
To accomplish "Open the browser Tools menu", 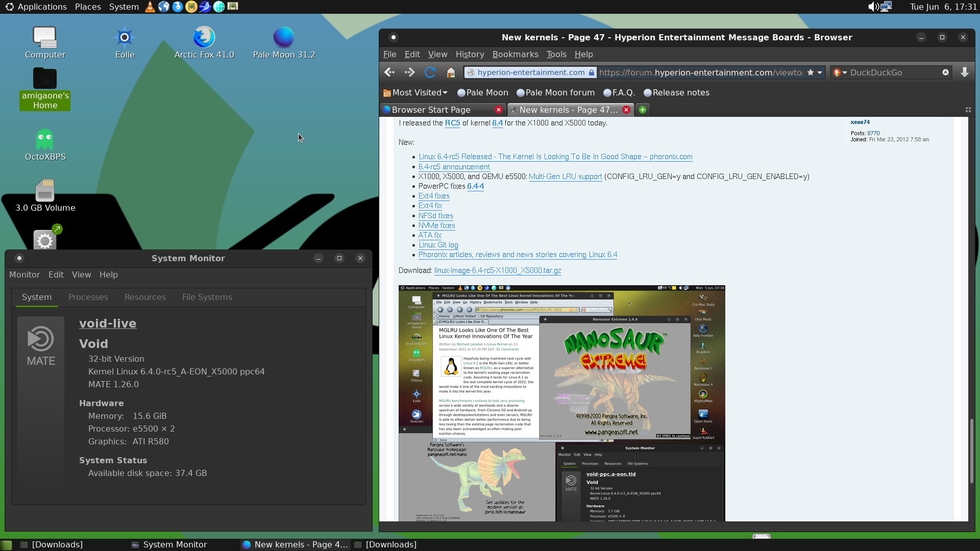I will 556,54.
